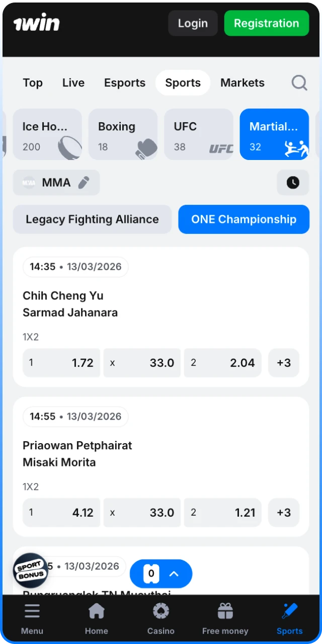
Task: Open the bet slip chevron
Action: click(x=174, y=574)
